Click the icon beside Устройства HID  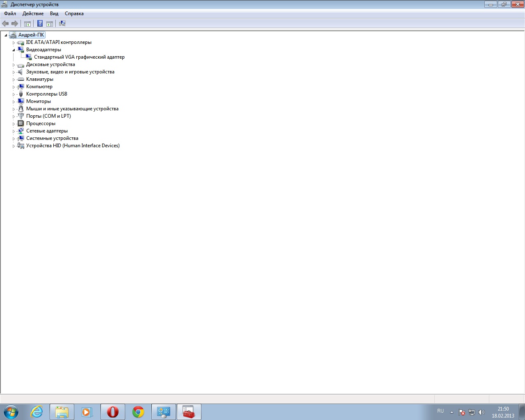click(x=21, y=146)
